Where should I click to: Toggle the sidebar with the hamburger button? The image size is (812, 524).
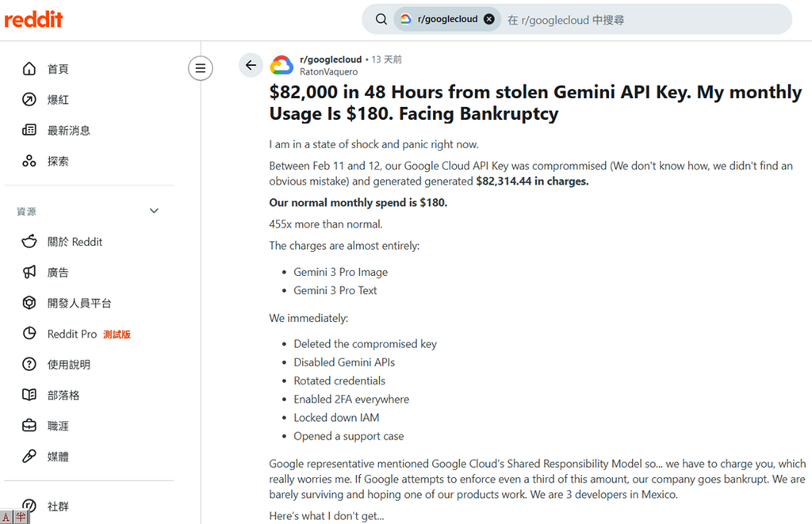[x=200, y=68]
